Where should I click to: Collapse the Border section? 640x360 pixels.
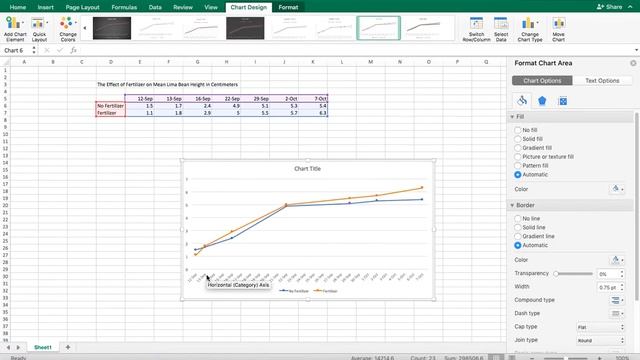512,205
